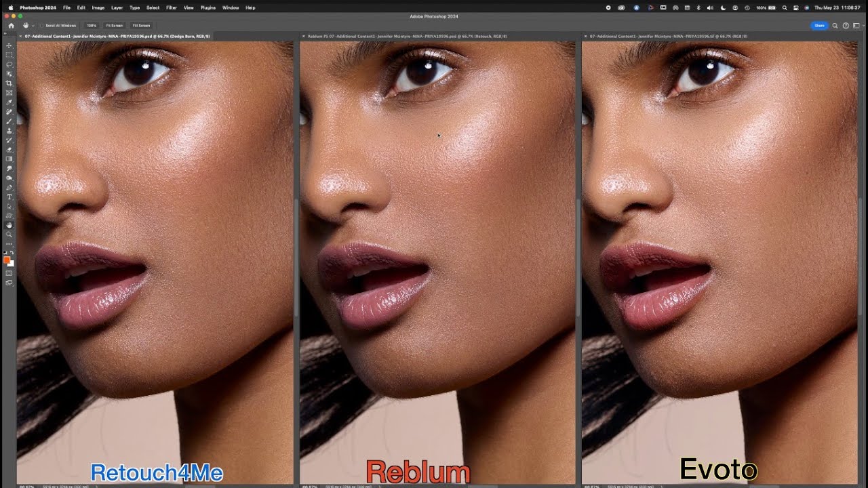
Task: Open the Photoshop search icon
Action: coord(835,26)
